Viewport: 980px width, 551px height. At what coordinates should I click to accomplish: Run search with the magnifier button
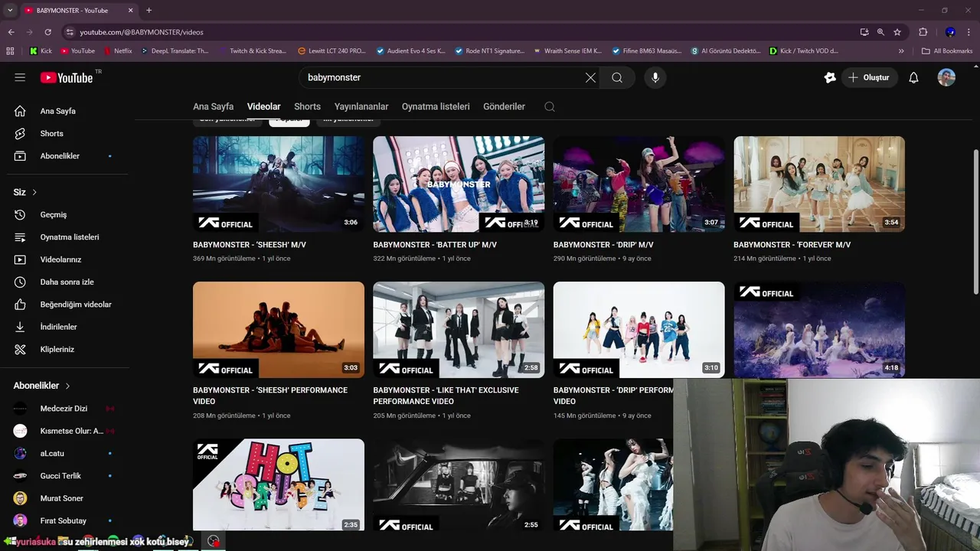click(x=617, y=77)
